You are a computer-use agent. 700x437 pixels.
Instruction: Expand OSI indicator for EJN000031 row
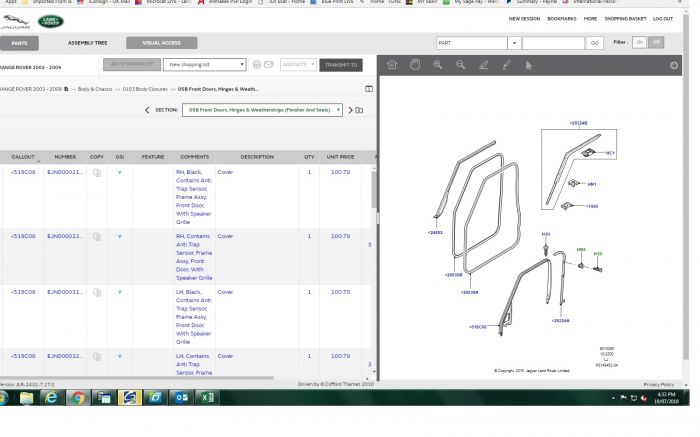[120, 292]
